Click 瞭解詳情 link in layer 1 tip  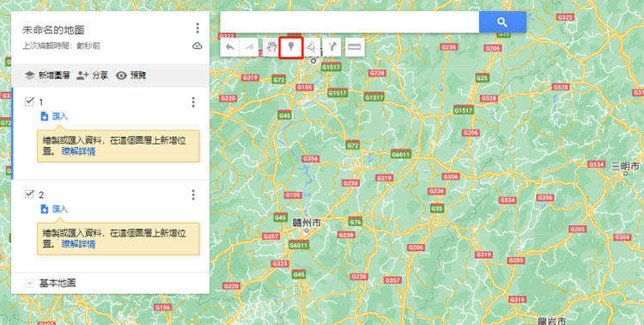point(78,151)
